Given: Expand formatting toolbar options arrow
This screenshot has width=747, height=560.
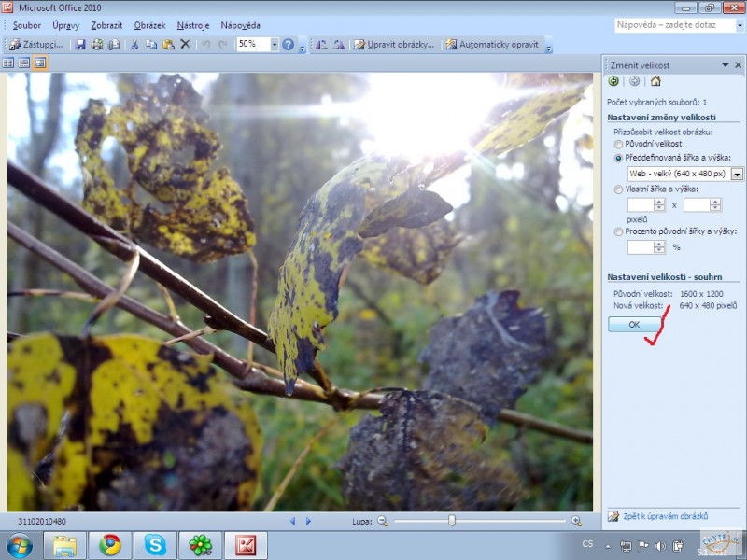Looking at the screenshot, I should pos(549,49).
